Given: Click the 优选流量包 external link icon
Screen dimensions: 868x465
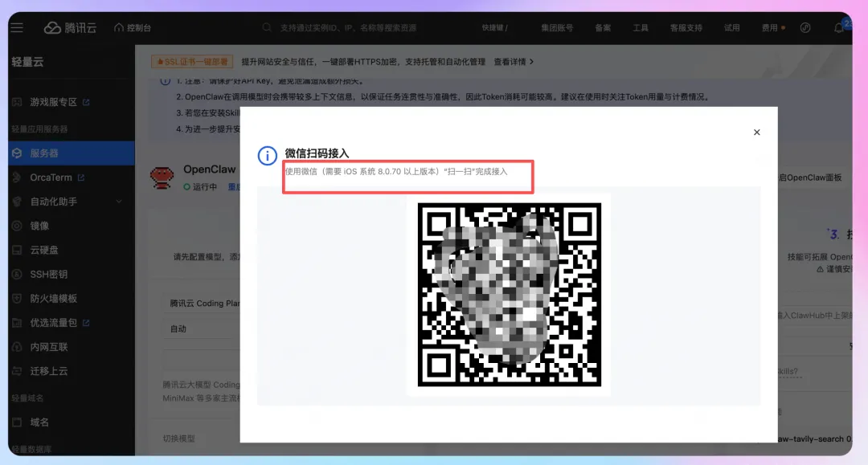Looking at the screenshot, I should [x=86, y=322].
